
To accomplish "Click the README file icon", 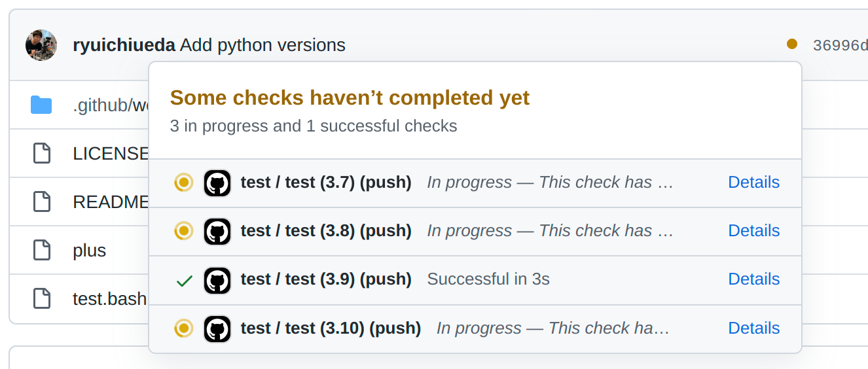I will pyautogui.click(x=42, y=202).
